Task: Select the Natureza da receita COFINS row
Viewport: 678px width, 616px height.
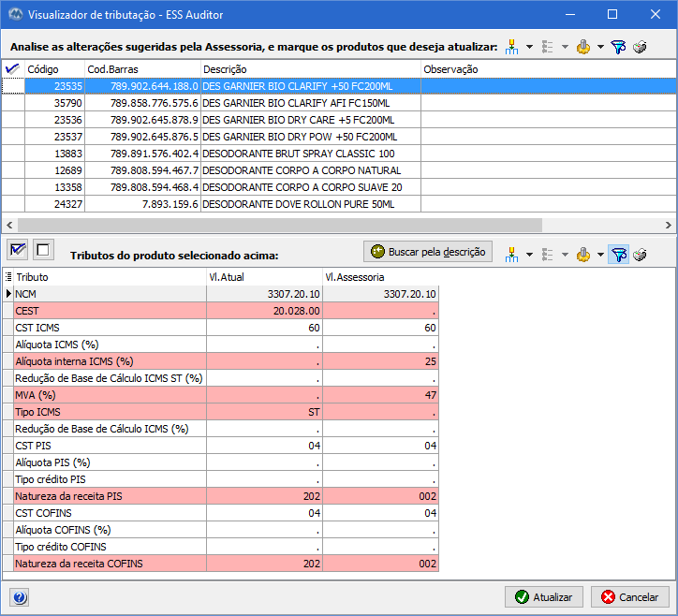Action: point(221,564)
